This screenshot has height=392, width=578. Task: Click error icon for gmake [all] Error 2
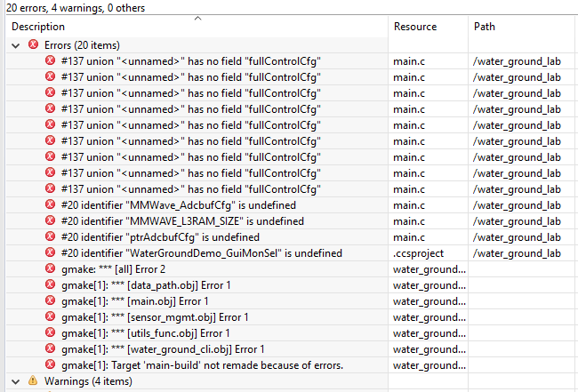point(51,269)
